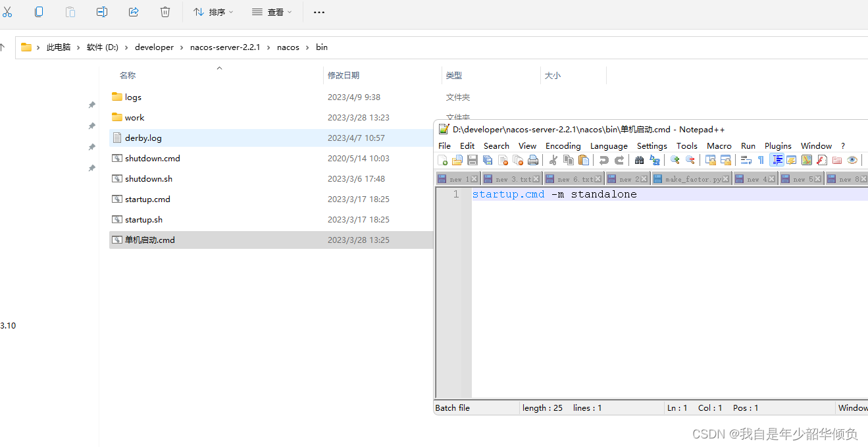
Task: Open the Edit menu in Notepad++
Action: click(467, 145)
